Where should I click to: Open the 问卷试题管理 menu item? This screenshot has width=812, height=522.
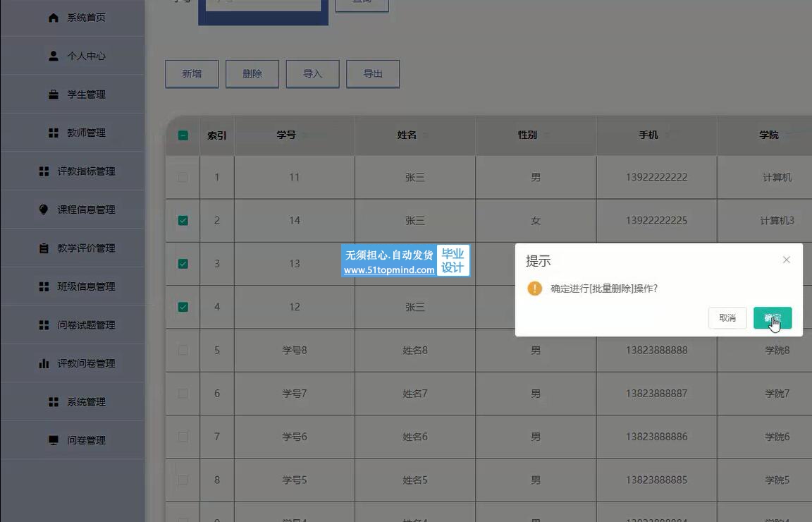point(73,325)
